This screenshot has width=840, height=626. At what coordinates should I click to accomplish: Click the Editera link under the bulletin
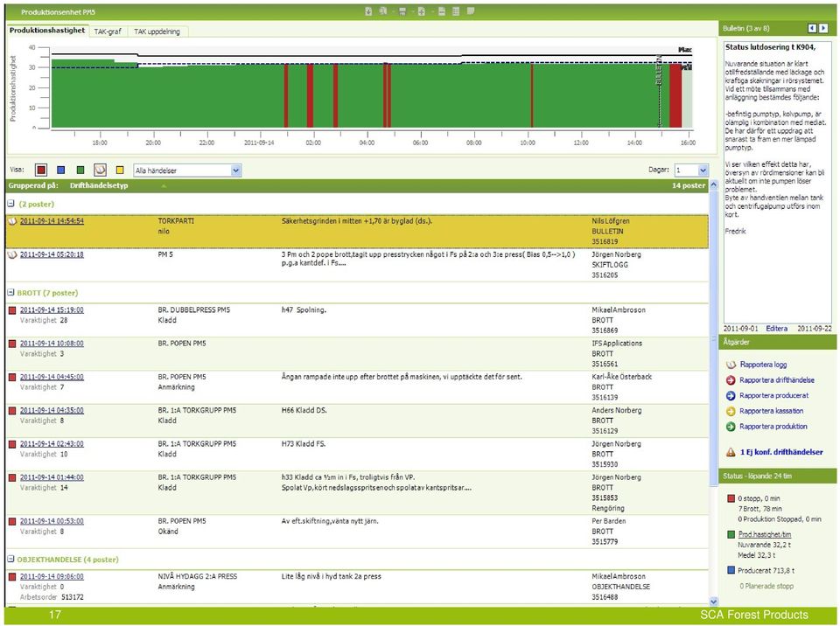[776, 329]
